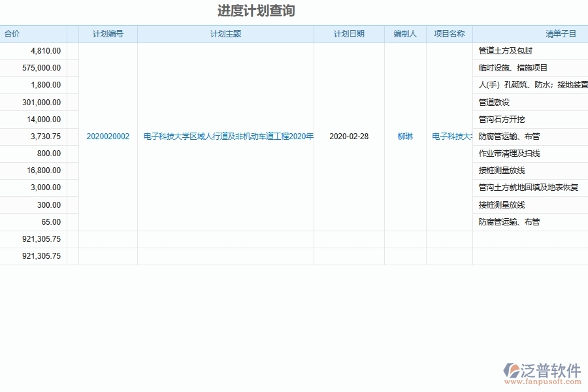Open link 计划编号 2020020002
The height and width of the screenshot is (392, 588).
tap(108, 137)
